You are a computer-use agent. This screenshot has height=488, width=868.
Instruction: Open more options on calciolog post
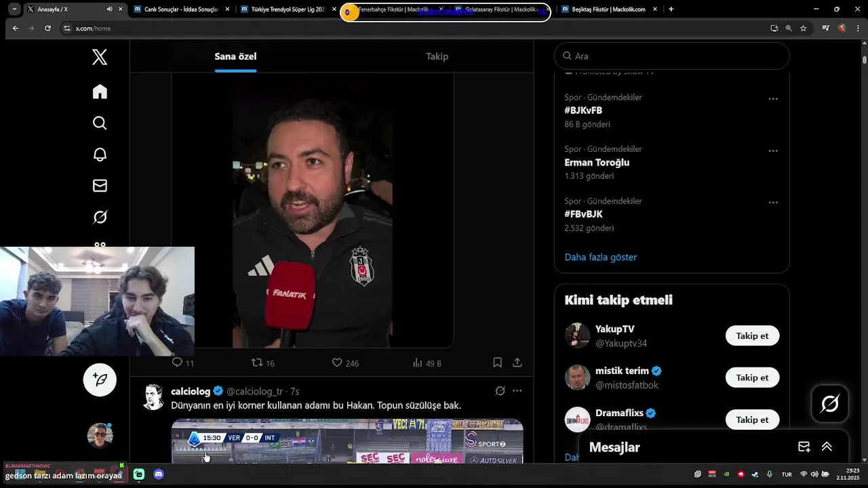[x=517, y=391]
